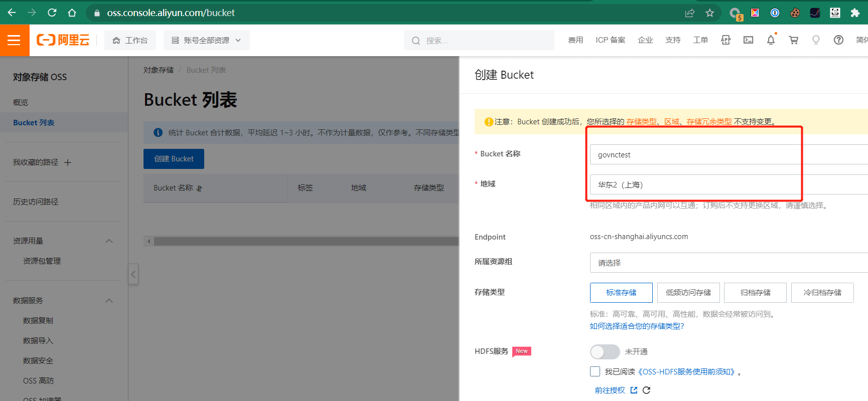Screen dimensions: 868x401
Task: Bookmark this page with the star
Action: pos(709,13)
